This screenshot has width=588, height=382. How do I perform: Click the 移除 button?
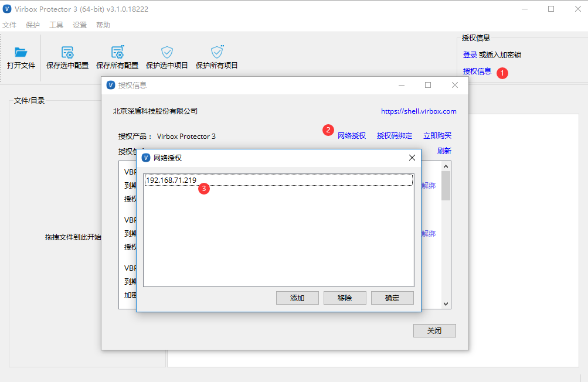click(x=345, y=298)
